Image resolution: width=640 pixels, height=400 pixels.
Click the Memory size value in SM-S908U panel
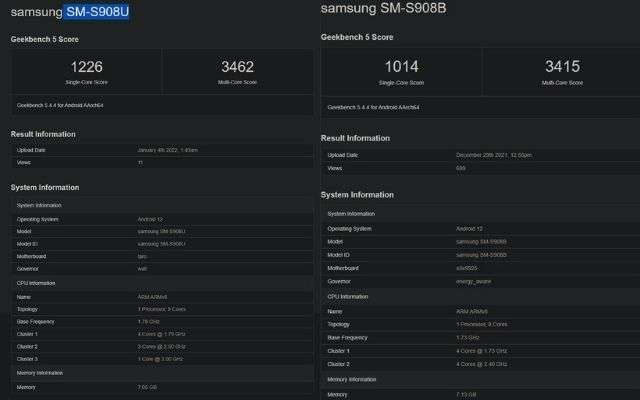click(147, 387)
